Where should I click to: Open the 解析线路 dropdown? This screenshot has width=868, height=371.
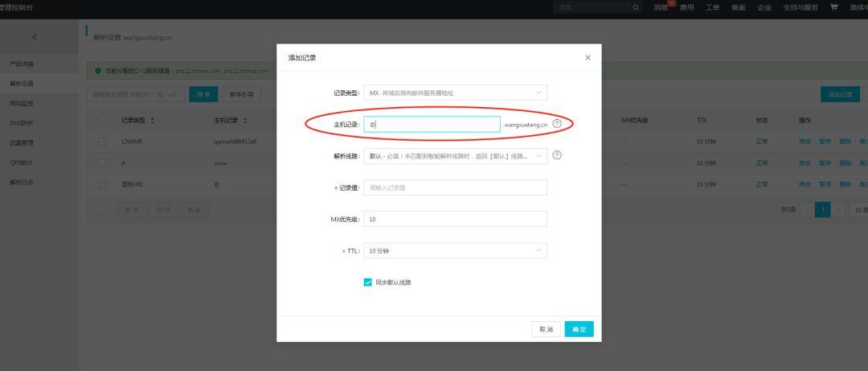[455, 156]
